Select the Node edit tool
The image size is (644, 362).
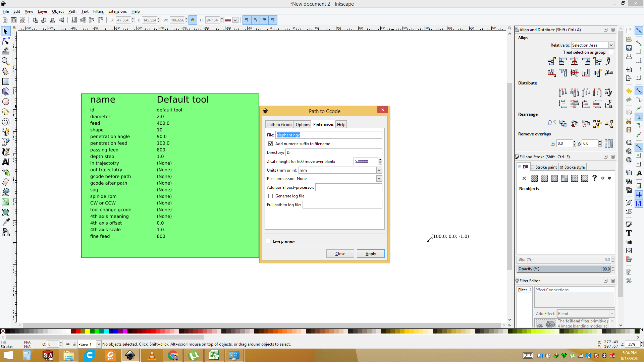click(6, 41)
